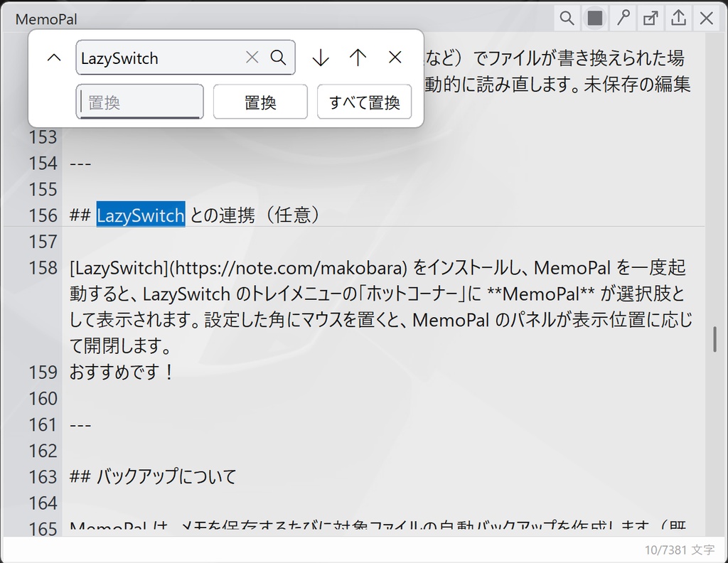Click the MemoPal title text

point(46,19)
